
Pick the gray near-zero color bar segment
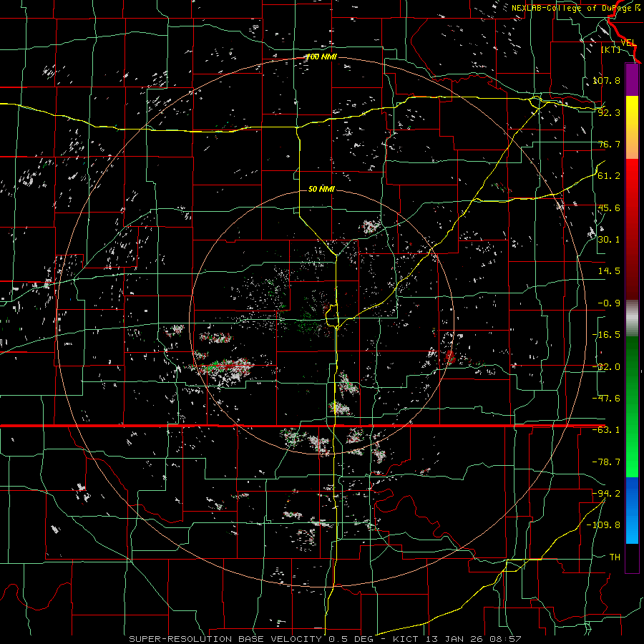(x=632, y=318)
